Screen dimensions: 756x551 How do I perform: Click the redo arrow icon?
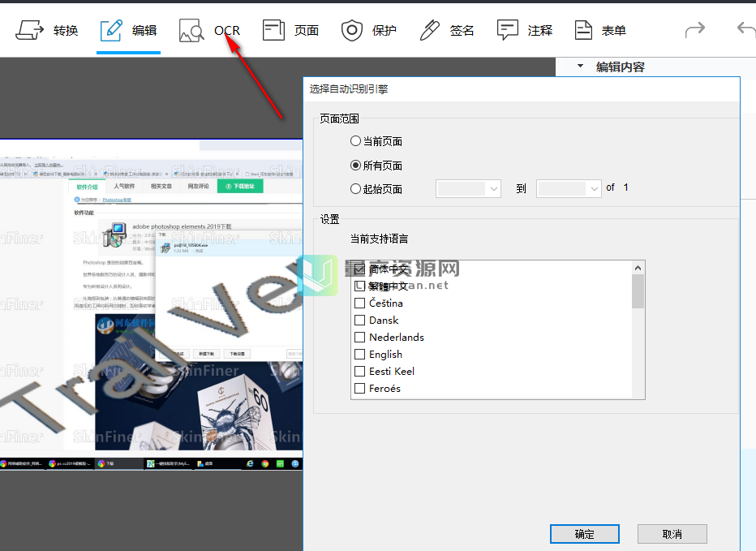(695, 30)
